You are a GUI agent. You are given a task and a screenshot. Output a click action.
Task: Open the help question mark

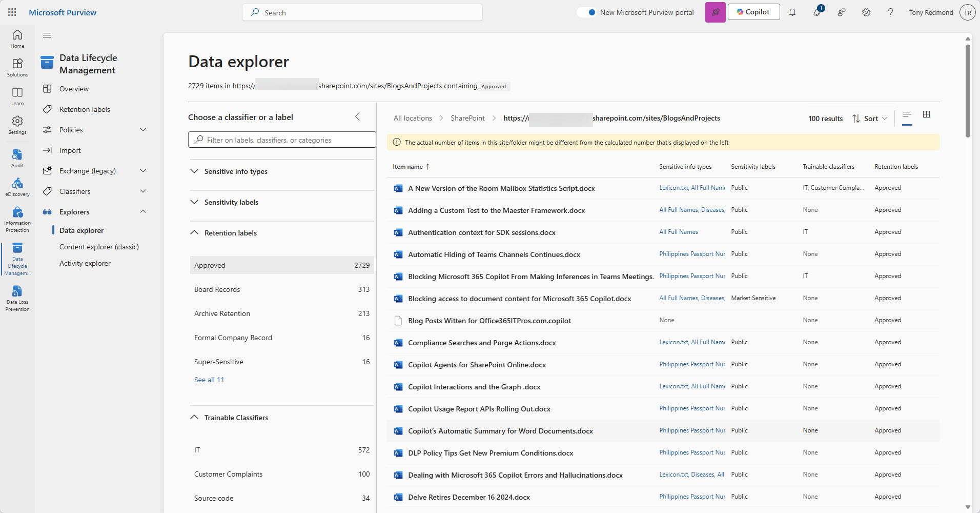[891, 12]
